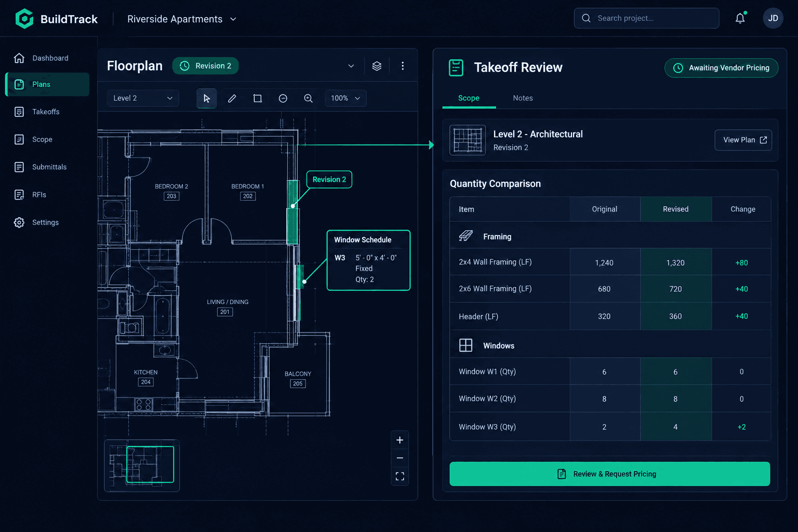The width and height of the screenshot is (798, 532).
Task: Open the Level 2 floor selector
Action: pos(143,98)
